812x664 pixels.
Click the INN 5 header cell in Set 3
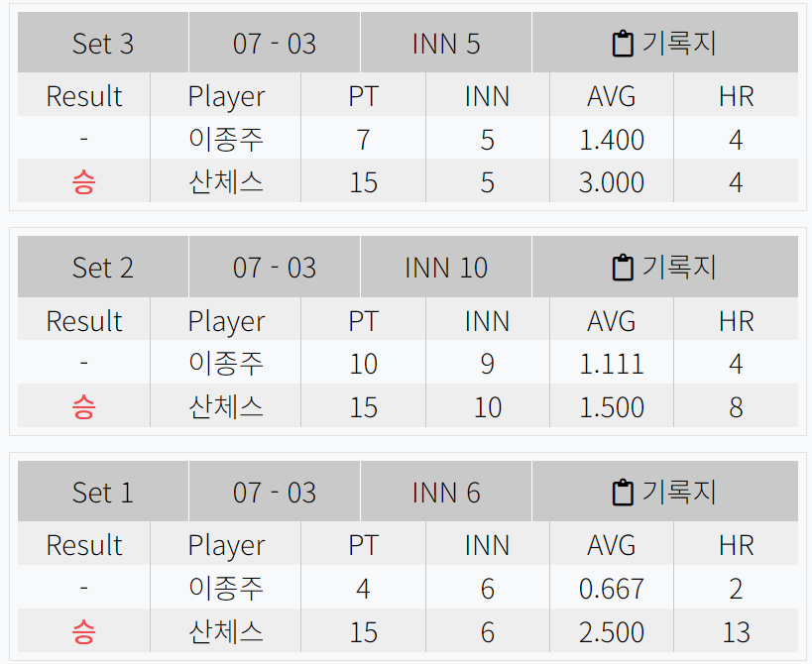pyautogui.click(x=445, y=43)
